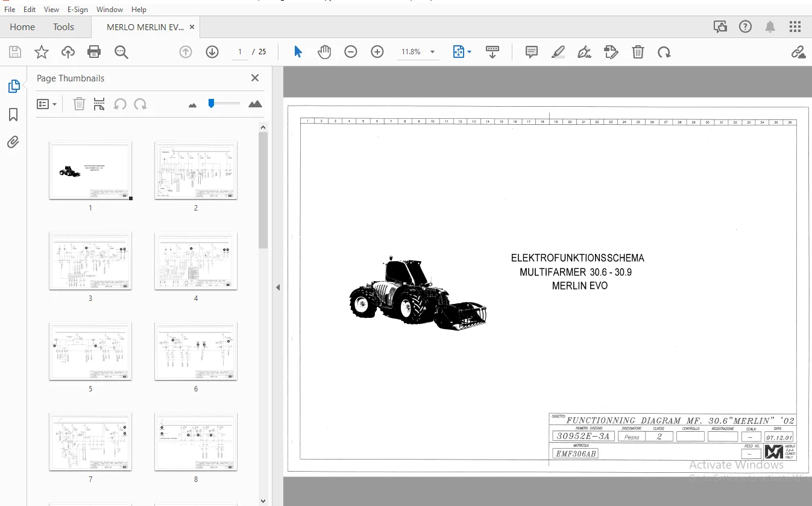Open the sign document pen tool
Viewport: 812px width, 506px height.
coord(584,52)
